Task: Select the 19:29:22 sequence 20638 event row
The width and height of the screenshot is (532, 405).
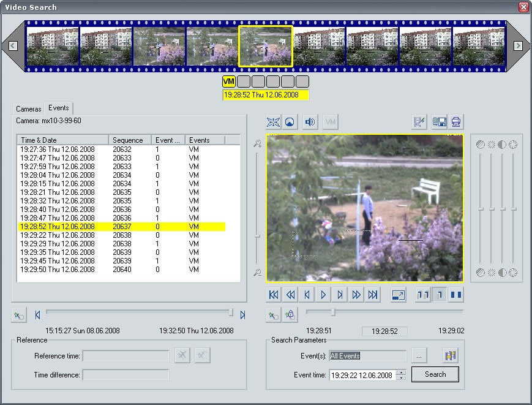Action: 121,235
